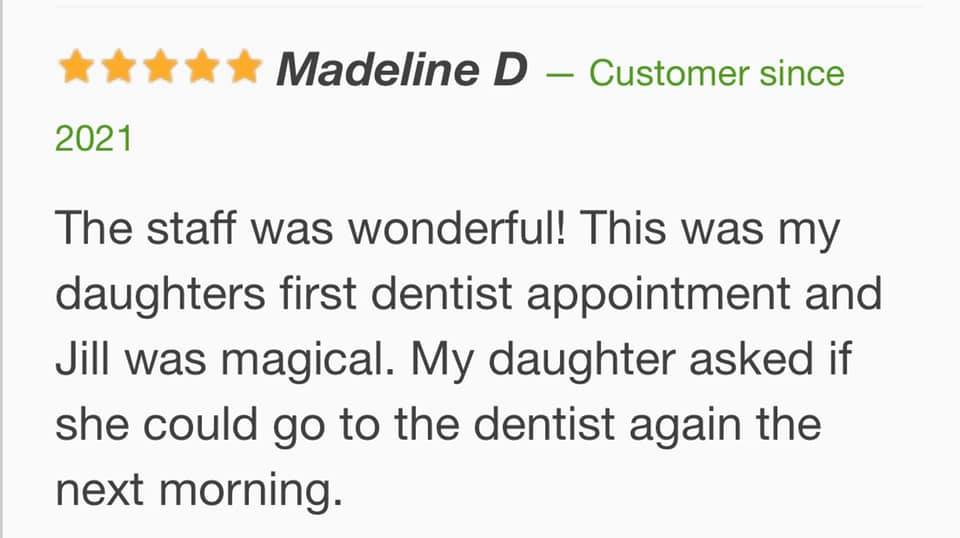This screenshot has width=960, height=538.
Task: Click the fifth and last rating star
Action: (244, 66)
